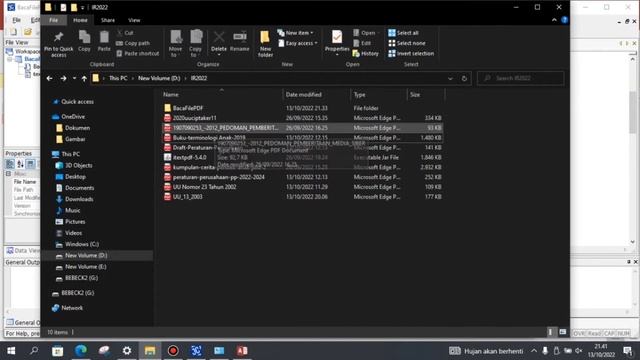Click the Search IR2022 field
The height and width of the screenshot is (360, 640).
[x=521, y=78]
